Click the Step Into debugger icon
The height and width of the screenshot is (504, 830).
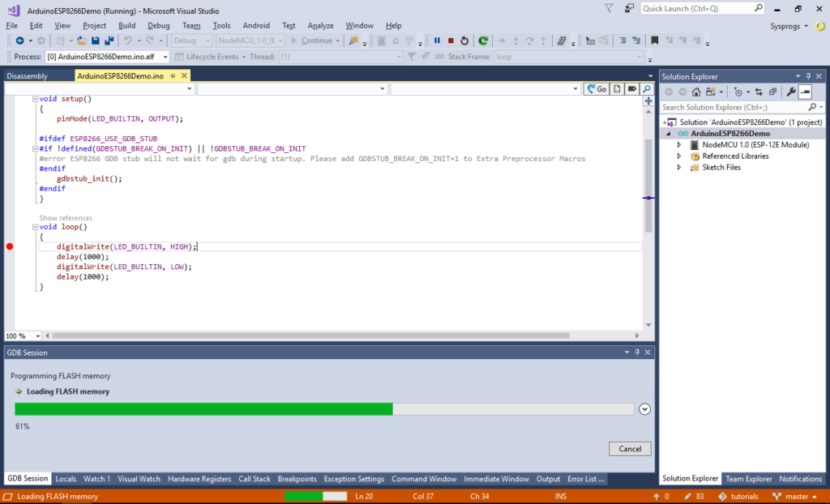[516, 41]
